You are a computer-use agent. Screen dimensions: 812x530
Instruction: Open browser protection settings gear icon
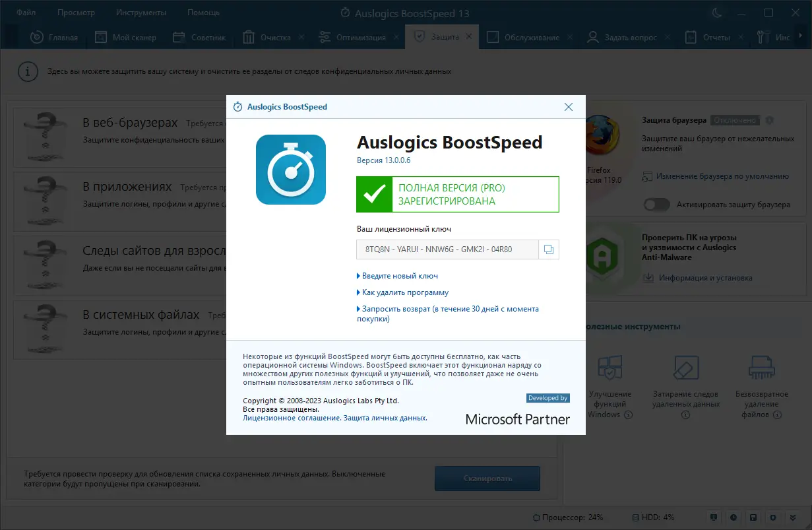tap(769, 120)
